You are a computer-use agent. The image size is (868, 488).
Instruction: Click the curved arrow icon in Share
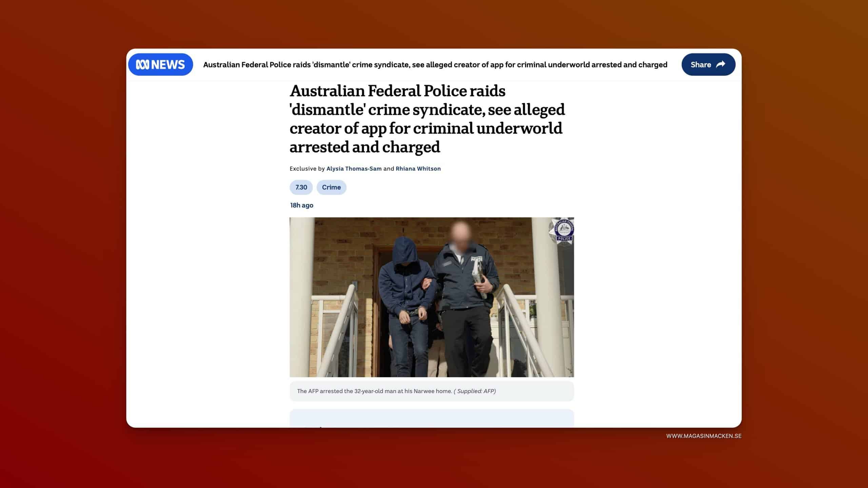coord(721,64)
